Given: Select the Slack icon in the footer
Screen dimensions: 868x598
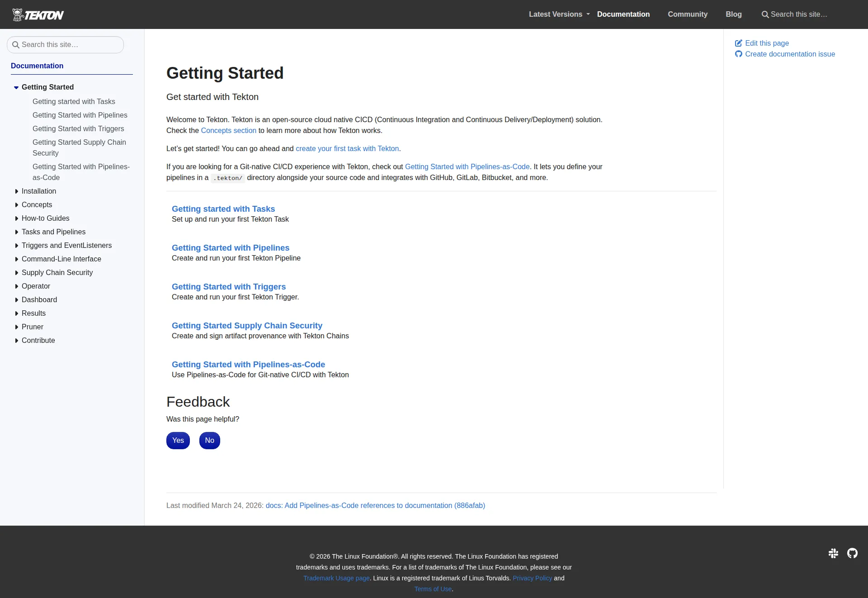Looking at the screenshot, I should [x=833, y=553].
